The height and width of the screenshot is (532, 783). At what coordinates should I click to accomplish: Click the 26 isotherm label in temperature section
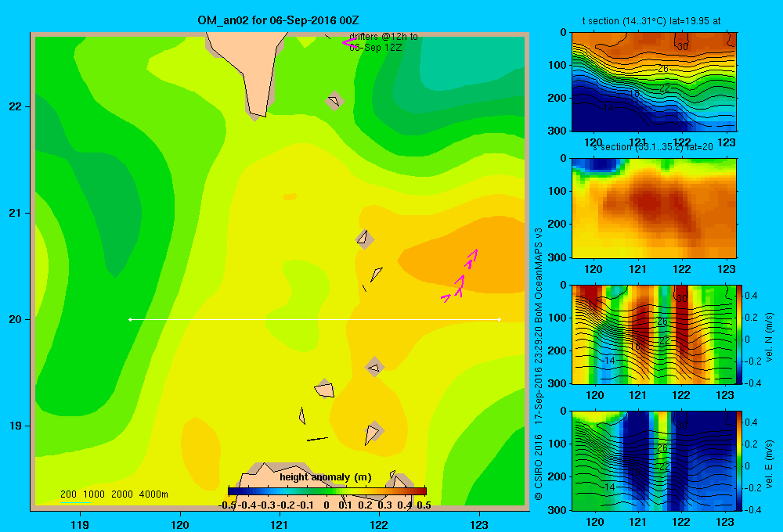[662, 68]
